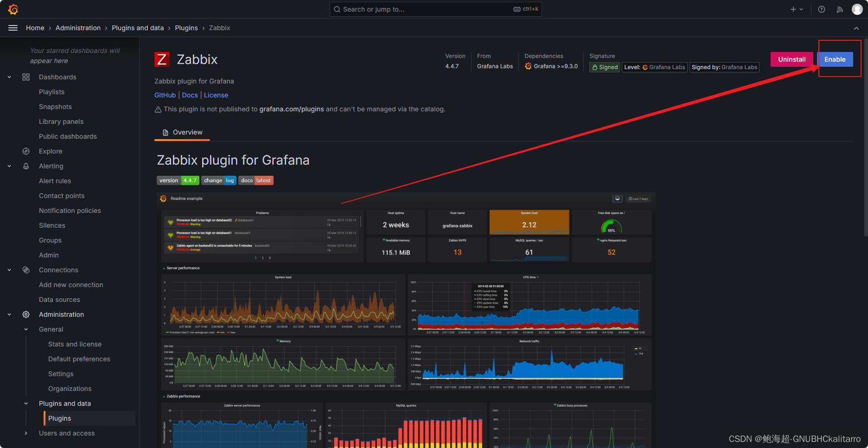Collapse the Administration section chevron
The width and height of the screenshot is (868, 448).
[9, 314]
